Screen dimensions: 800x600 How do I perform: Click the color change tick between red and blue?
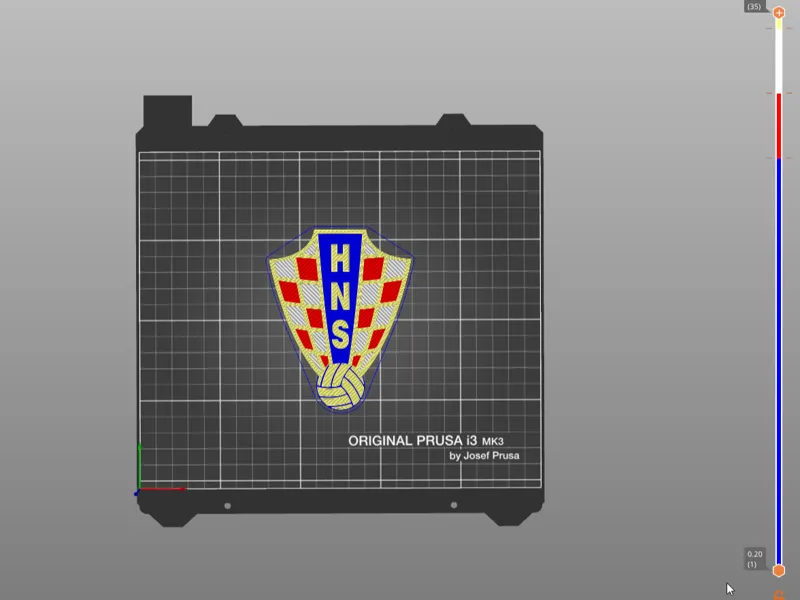(x=779, y=158)
